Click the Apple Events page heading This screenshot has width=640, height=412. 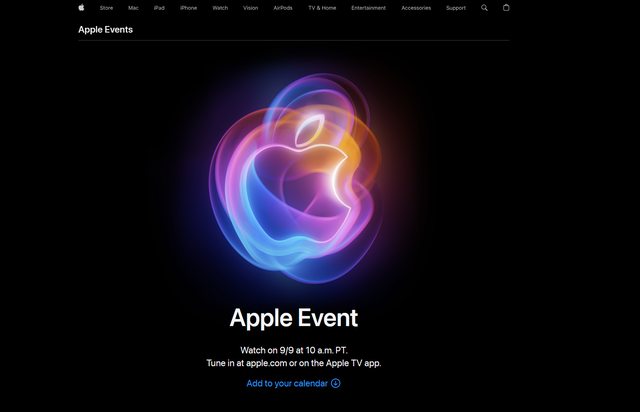click(x=106, y=29)
